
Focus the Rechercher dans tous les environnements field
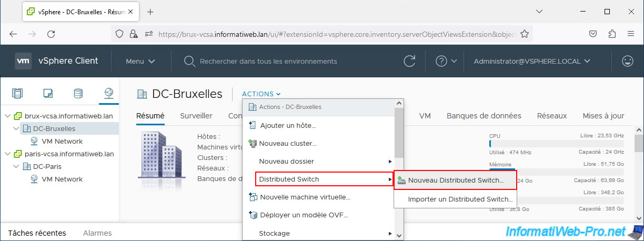(x=268, y=61)
